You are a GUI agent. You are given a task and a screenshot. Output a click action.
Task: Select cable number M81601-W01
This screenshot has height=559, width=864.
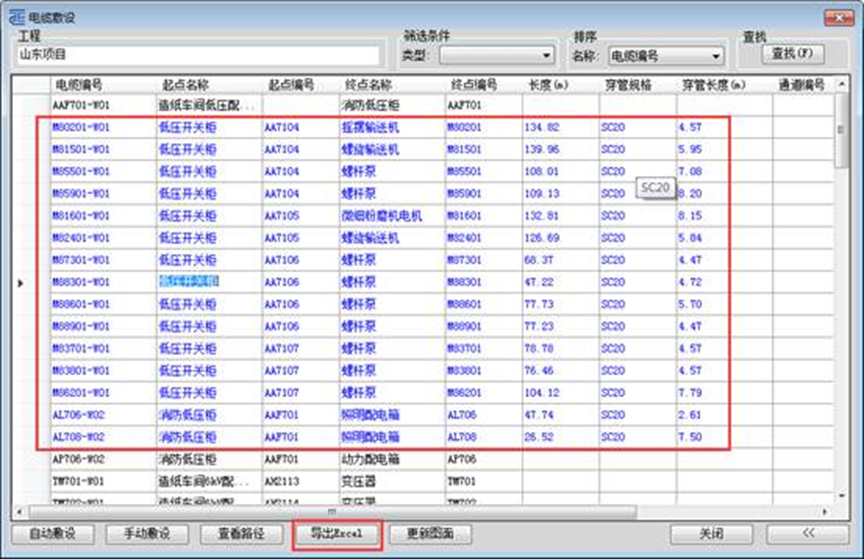[x=81, y=216]
